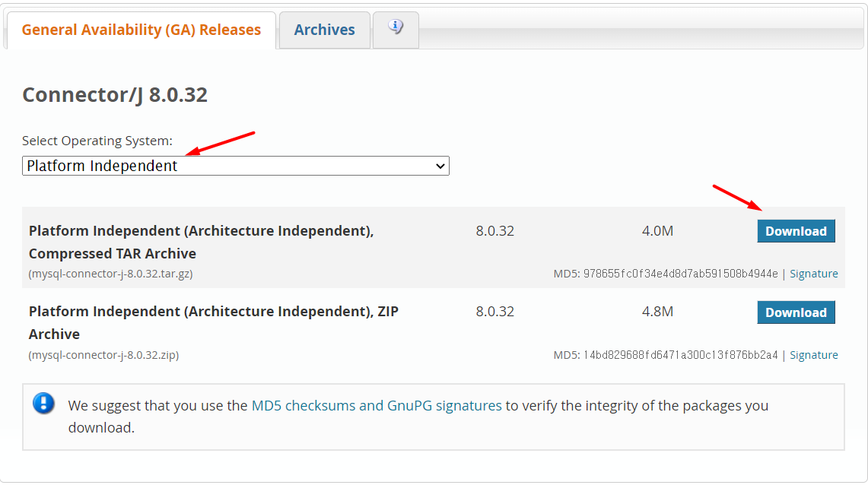The image size is (868, 485).
Task: Download the Compressed TAR Archive
Action: coord(796,231)
